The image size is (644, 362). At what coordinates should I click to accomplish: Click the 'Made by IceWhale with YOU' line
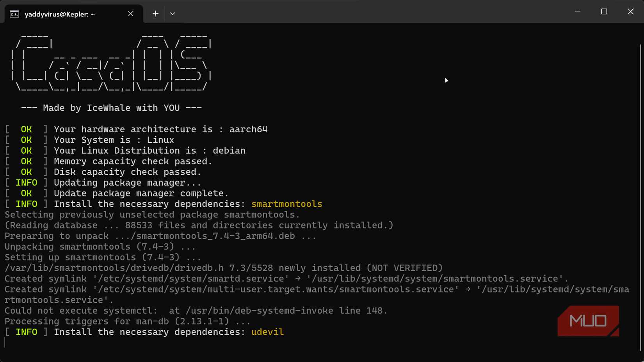click(111, 108)
